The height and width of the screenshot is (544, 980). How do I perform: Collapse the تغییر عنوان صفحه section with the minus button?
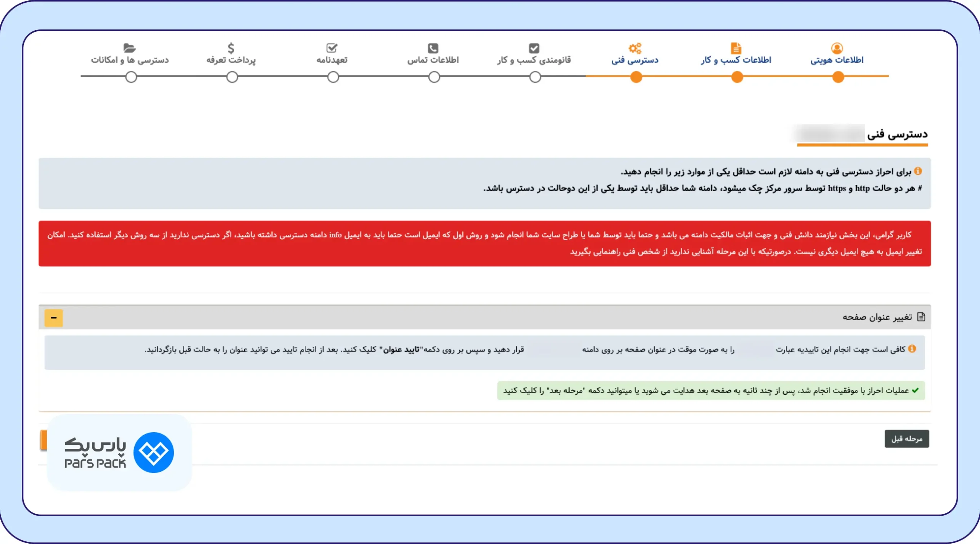pos(54,318)
